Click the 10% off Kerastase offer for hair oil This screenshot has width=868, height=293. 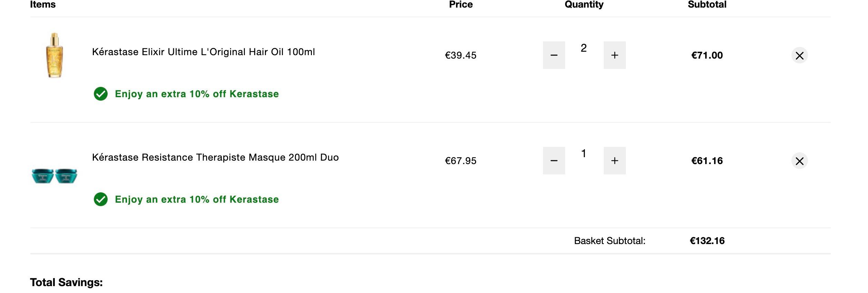(x=197, y=94)
